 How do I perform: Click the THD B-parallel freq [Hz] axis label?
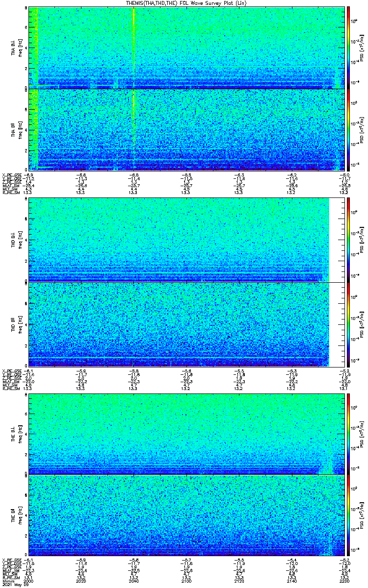coord(20,324)
